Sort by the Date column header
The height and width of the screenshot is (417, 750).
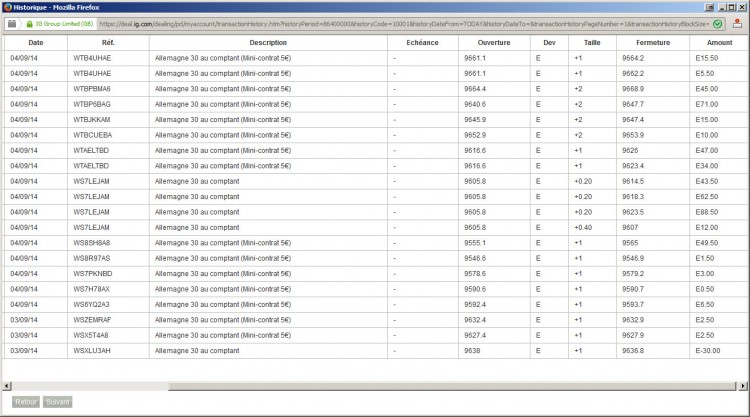(x=35, y=43)
